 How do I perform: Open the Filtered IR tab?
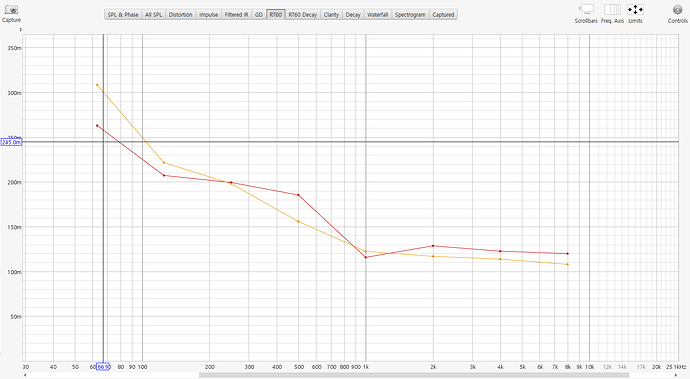(x=236, y=15)
